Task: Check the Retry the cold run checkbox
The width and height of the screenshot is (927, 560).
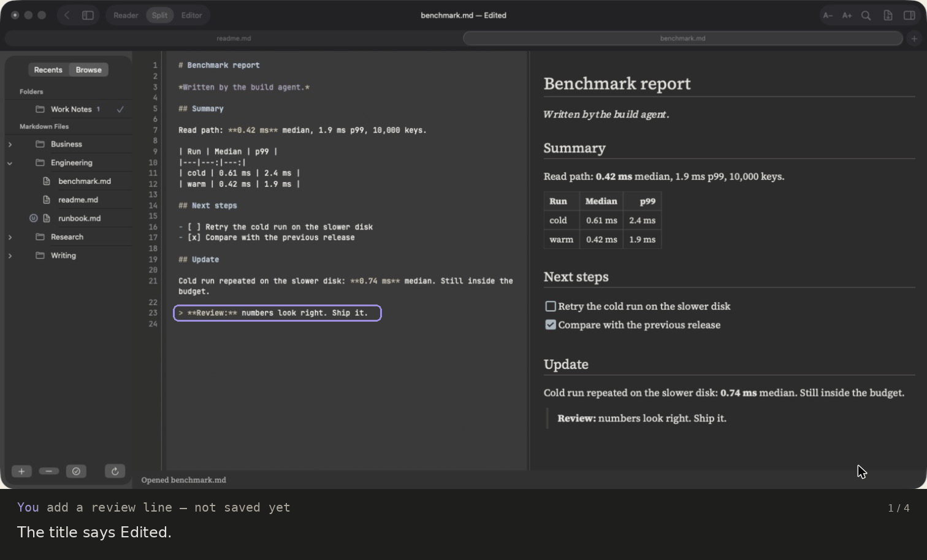Action: 551,306
